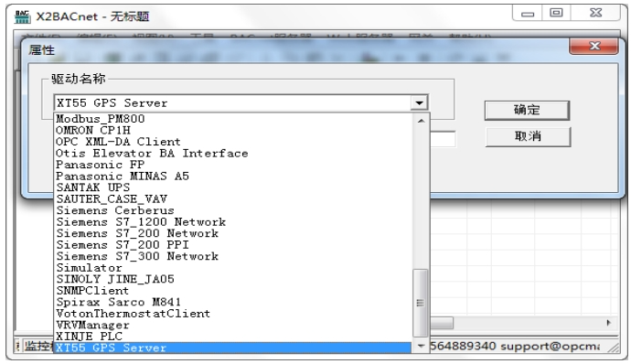Click the dropdown list scrollbar thumb
The width and height of the screenshot is (631, 364).
click(x=421, y=303)
